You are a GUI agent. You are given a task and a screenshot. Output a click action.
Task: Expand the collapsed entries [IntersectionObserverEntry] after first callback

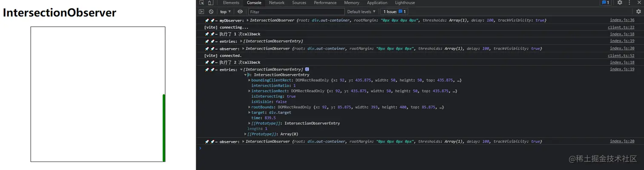[241, 41]
